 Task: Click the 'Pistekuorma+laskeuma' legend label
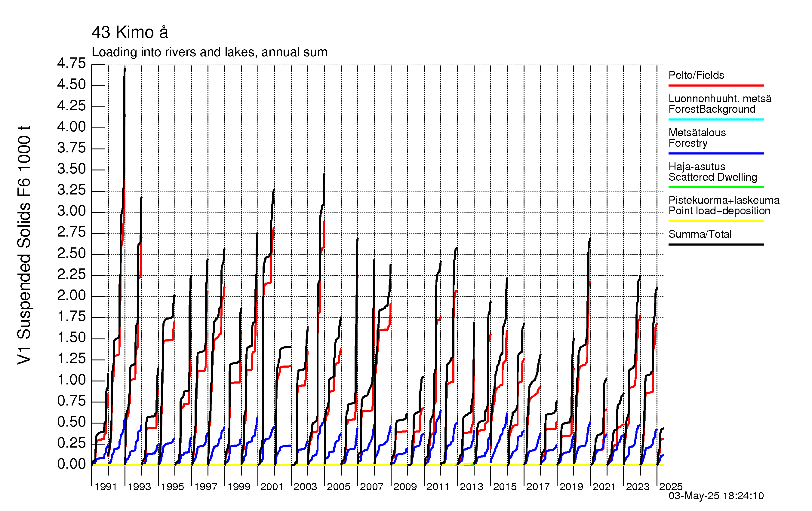[x=724, y=200]
